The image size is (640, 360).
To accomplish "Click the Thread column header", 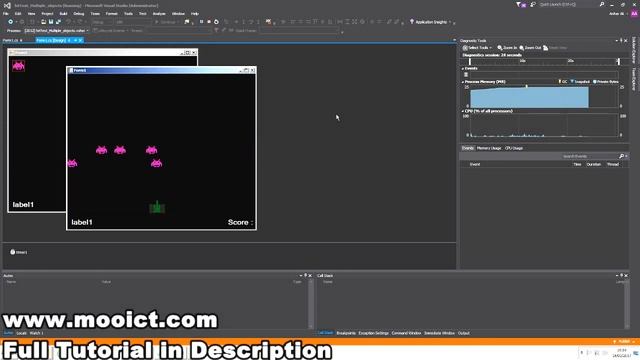I will coord(613,164).
